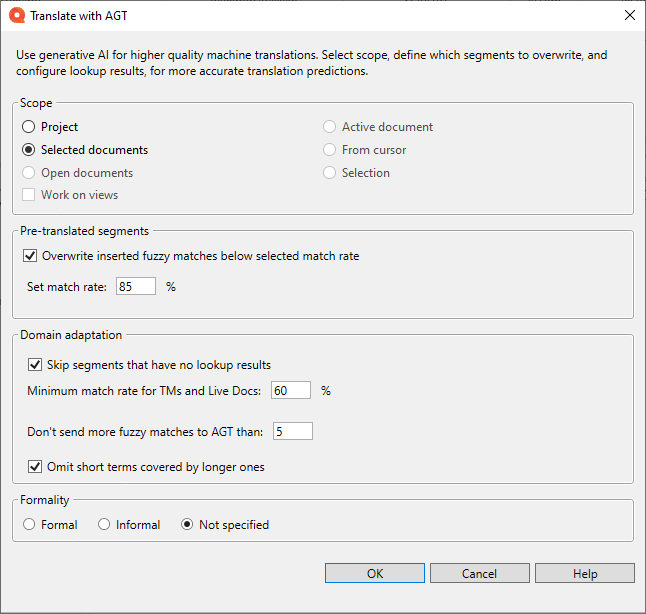This screenshot has height=614, width=646.
Task: Open Help for this dialog
Action: [585, 573]
